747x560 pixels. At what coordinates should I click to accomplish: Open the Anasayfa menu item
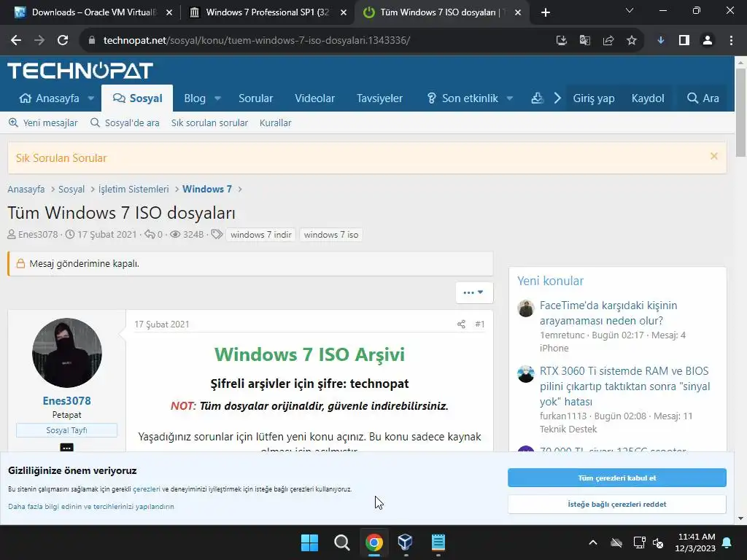[49, 98]
